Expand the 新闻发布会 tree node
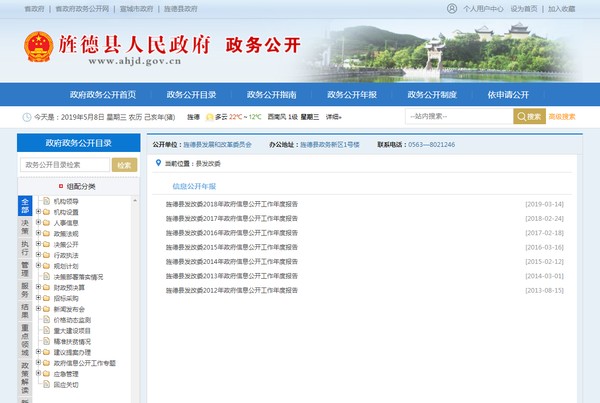600x403 pixels. [x=38, y=309]
